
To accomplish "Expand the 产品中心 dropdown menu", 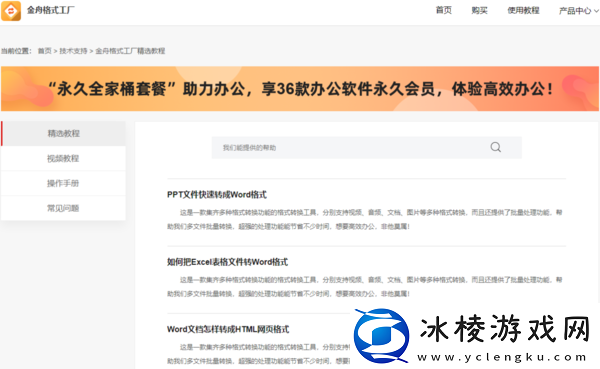I will [579, 11].
